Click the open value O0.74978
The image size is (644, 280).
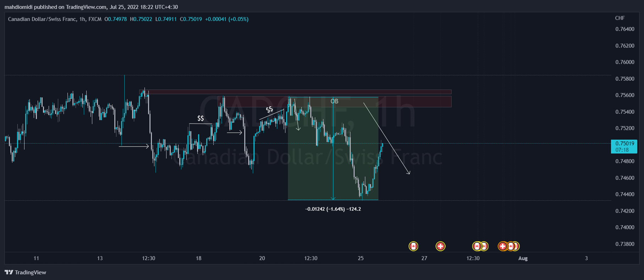[116, 19]
